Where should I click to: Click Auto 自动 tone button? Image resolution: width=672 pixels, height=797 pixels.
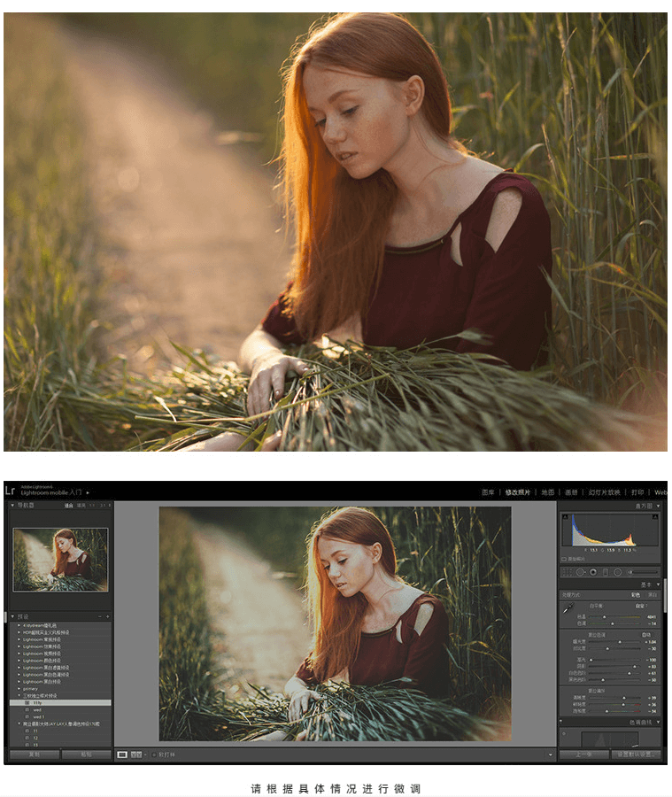(x=646, y=635)
